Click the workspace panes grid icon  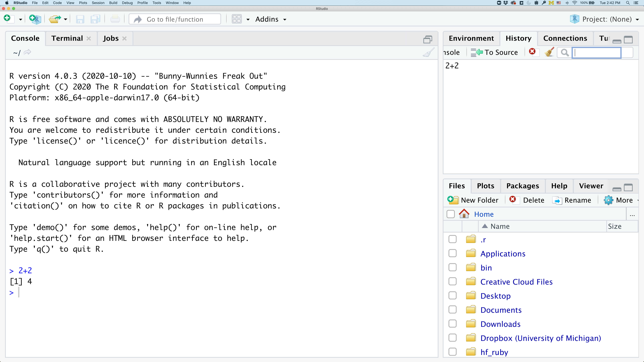coord(236,19)
